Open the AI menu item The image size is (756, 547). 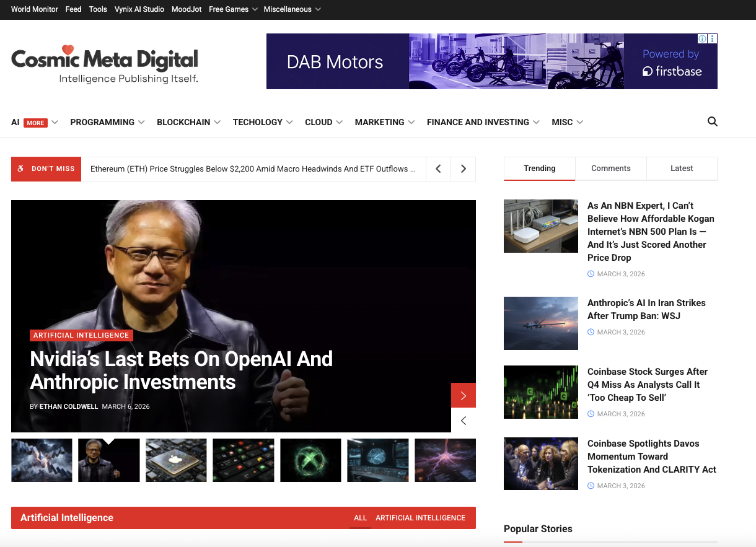pos(15,122)
